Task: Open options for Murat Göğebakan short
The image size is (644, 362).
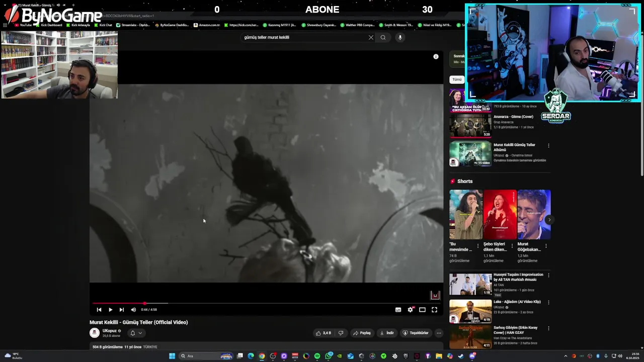Action: (546, 246)
